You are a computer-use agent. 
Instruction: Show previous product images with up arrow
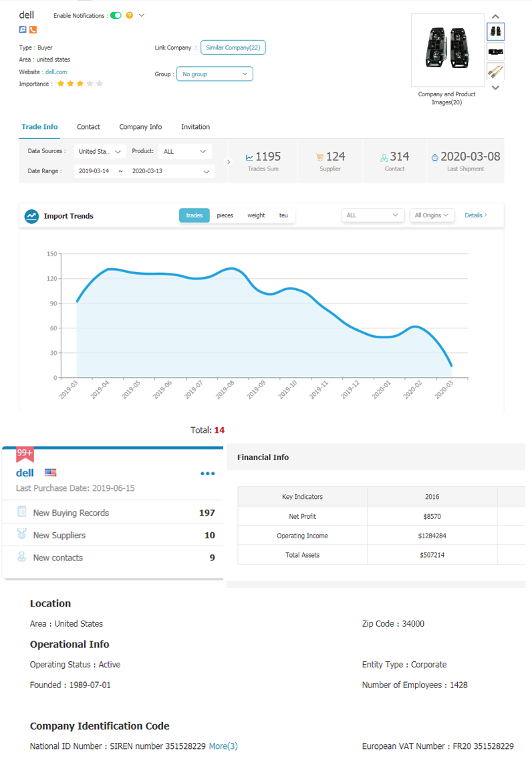[x=495, y=17]
